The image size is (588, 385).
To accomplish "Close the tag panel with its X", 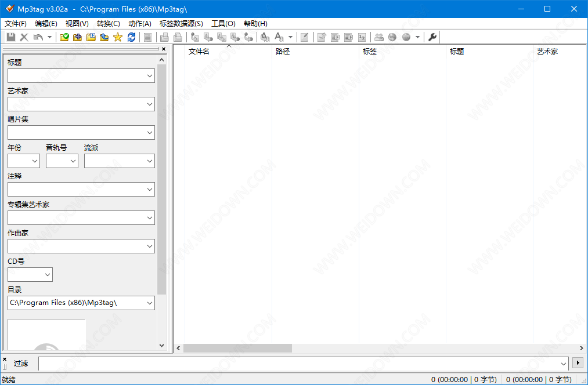I will pyautogui.click(x=164, y=49).
